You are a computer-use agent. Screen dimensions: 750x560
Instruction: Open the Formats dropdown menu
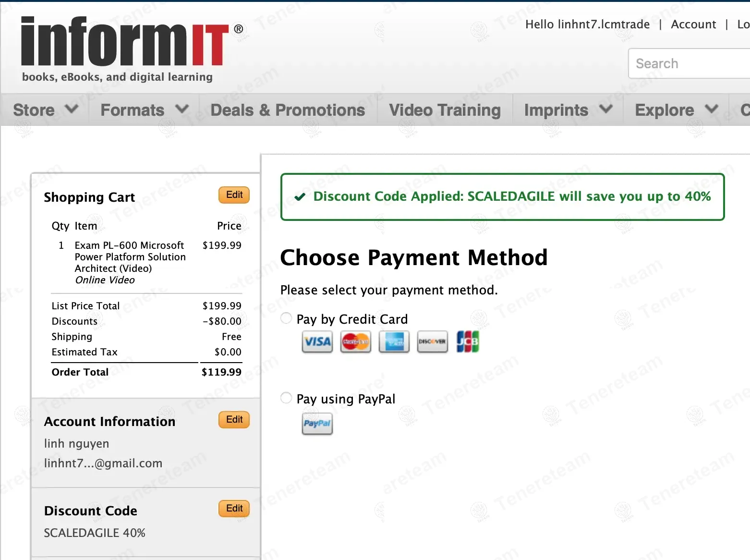point(144,110)
